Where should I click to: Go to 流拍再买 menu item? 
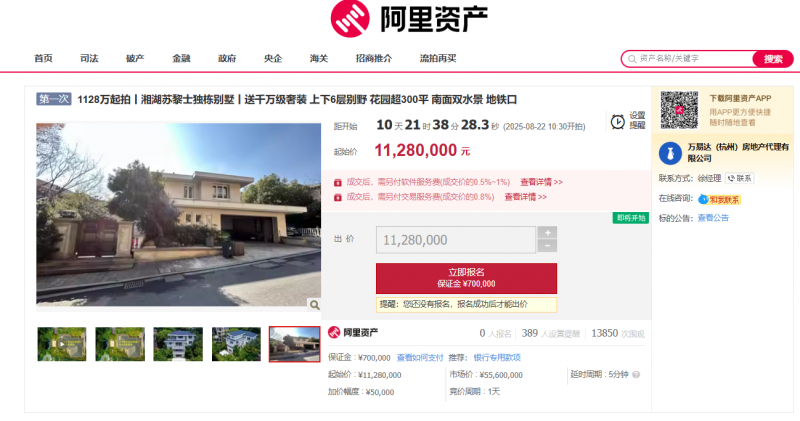(438, 59)
